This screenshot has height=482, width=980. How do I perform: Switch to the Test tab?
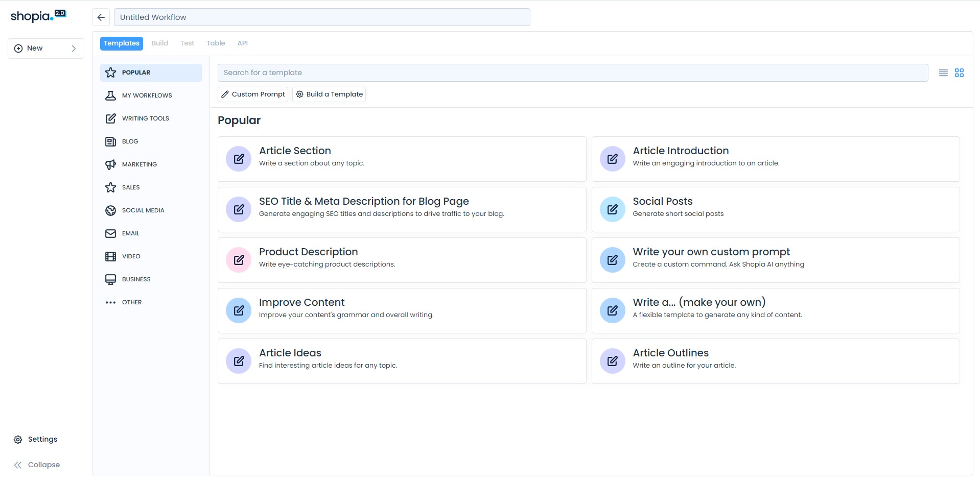pyautogui.click(x=187, y=43)
